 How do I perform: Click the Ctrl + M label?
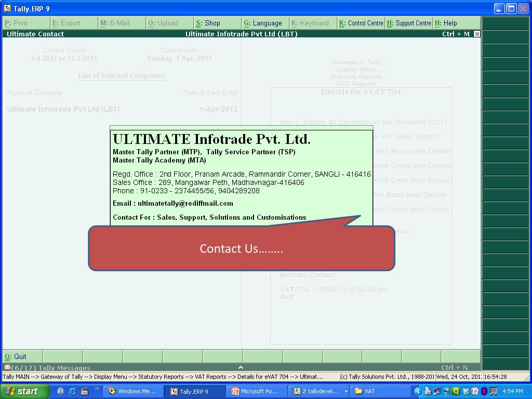456,34
